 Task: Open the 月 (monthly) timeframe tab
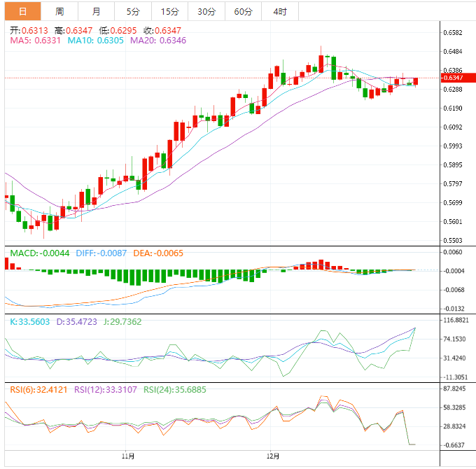tap(96, 11)
